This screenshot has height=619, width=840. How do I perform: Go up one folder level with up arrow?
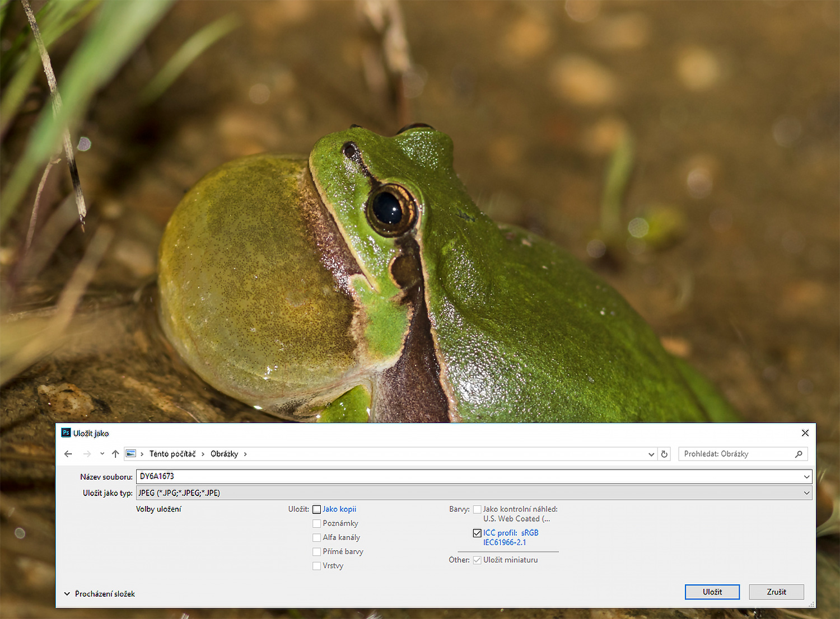115,454
